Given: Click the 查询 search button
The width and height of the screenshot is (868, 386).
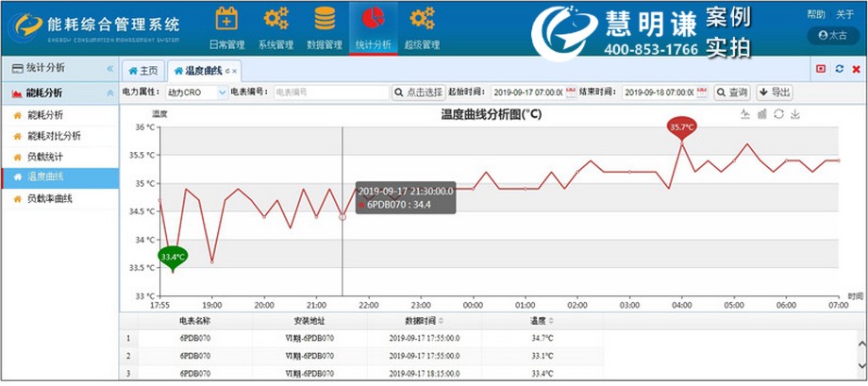Looking at the screenshot, I should [x=732, y=92].
